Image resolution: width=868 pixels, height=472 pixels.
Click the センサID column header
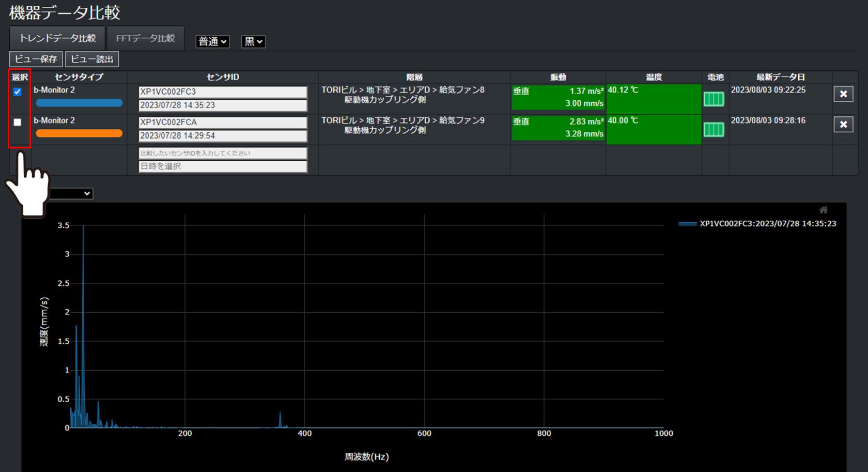pos(223,77)
